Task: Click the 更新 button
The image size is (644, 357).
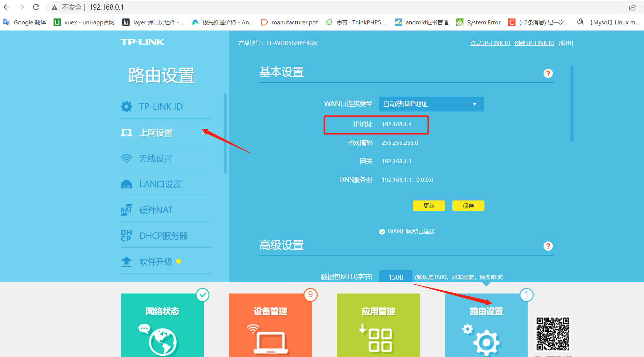Action: pos(429,206)
